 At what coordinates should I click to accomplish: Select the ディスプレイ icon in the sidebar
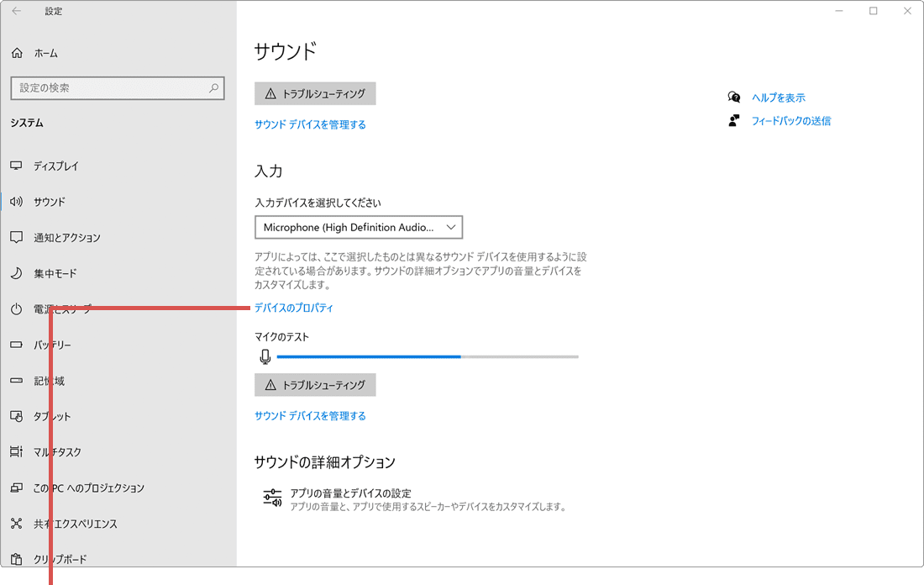click(x=16, y=166)
